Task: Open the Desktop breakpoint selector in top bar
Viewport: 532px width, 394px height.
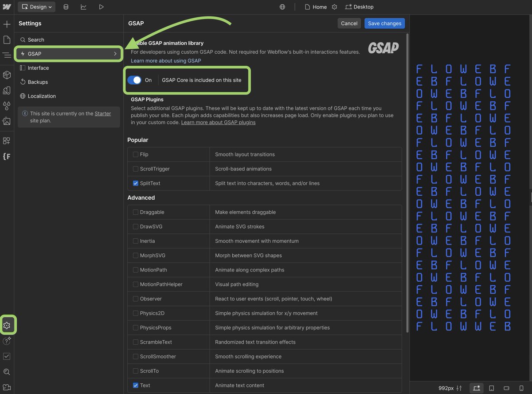Action: (x=360, y=7)
